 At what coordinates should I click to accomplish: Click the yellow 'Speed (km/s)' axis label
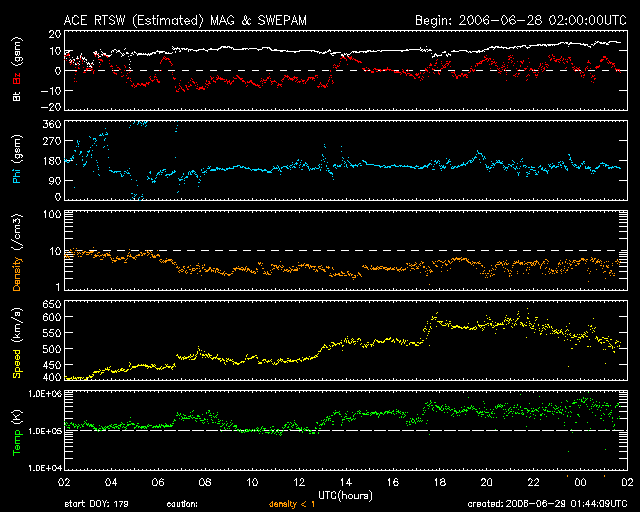17,343
